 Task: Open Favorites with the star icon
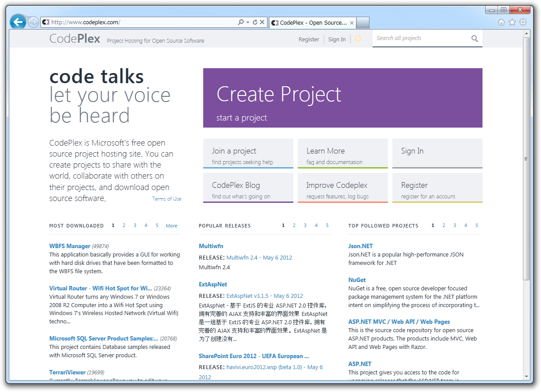pos(512,22)
